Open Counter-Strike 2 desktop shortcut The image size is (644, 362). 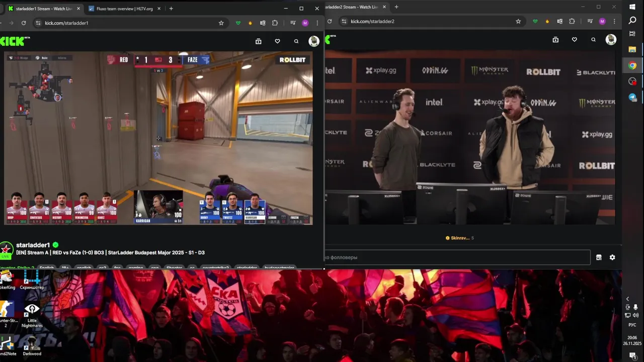tap(7, 315)
